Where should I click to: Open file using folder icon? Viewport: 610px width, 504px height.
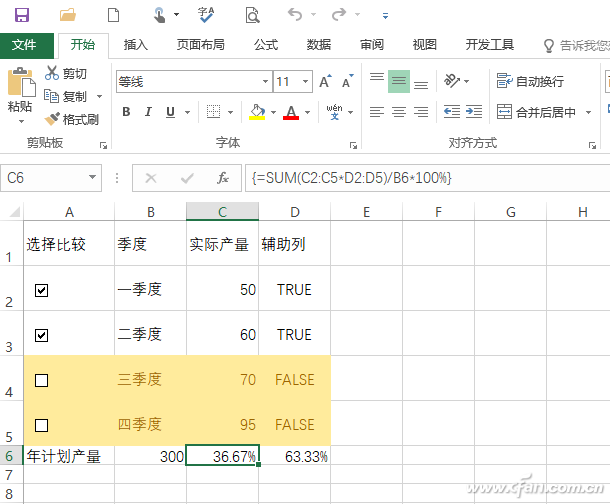pos(68,15)
